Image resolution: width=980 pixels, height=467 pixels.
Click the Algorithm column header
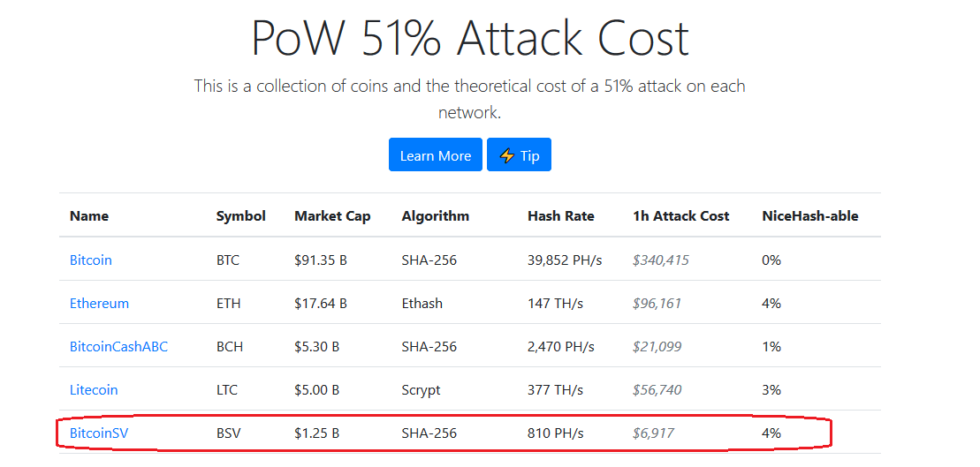(435, 216)
